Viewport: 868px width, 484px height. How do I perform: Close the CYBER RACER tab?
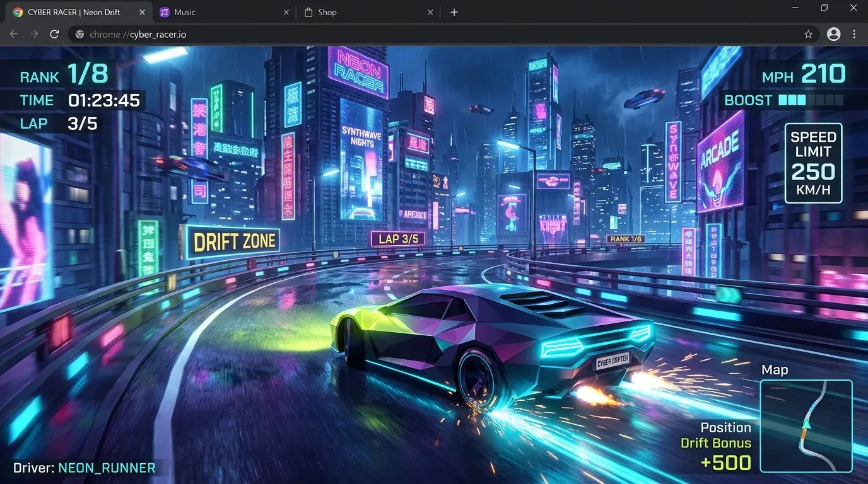(142, 12)
